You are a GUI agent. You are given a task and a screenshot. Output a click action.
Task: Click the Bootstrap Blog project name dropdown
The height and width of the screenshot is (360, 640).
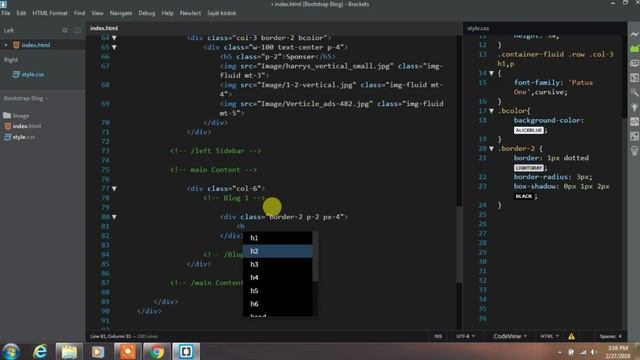[25, 98]
